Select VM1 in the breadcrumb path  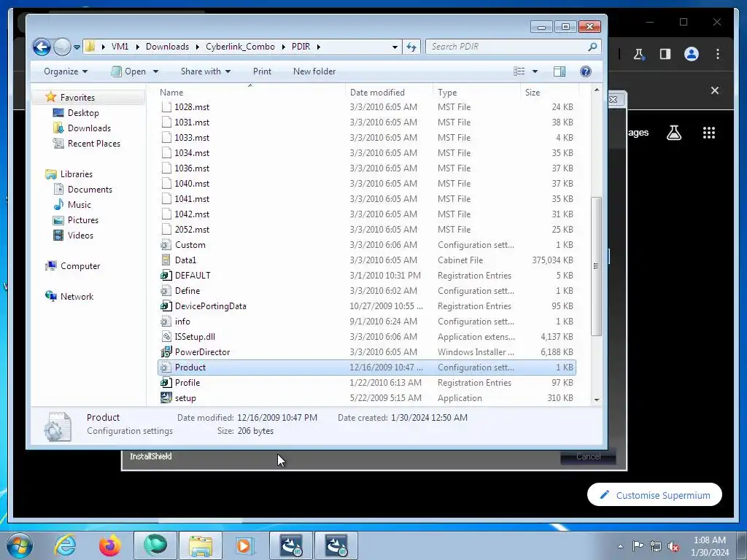120,47
